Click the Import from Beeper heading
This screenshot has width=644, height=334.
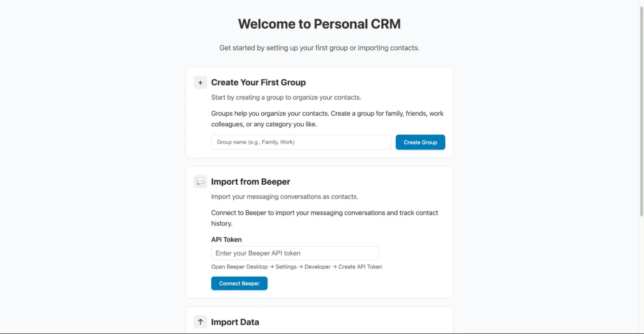pos(250,182)
